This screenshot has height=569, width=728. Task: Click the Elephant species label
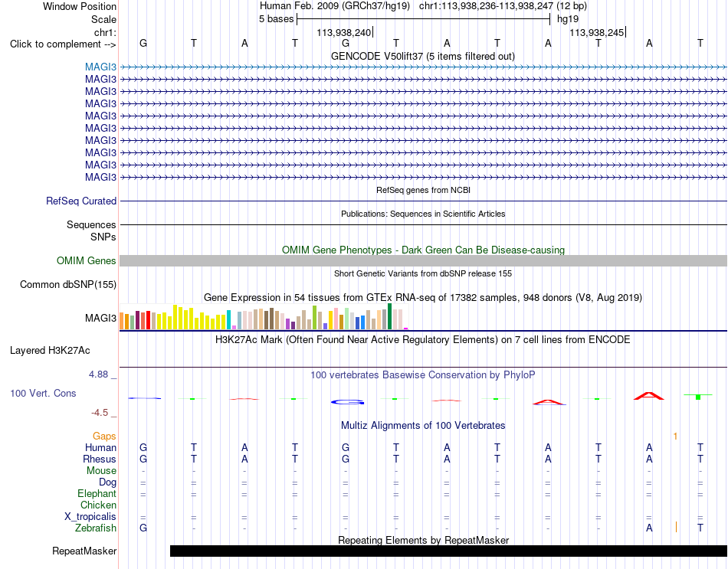point(97,493)
